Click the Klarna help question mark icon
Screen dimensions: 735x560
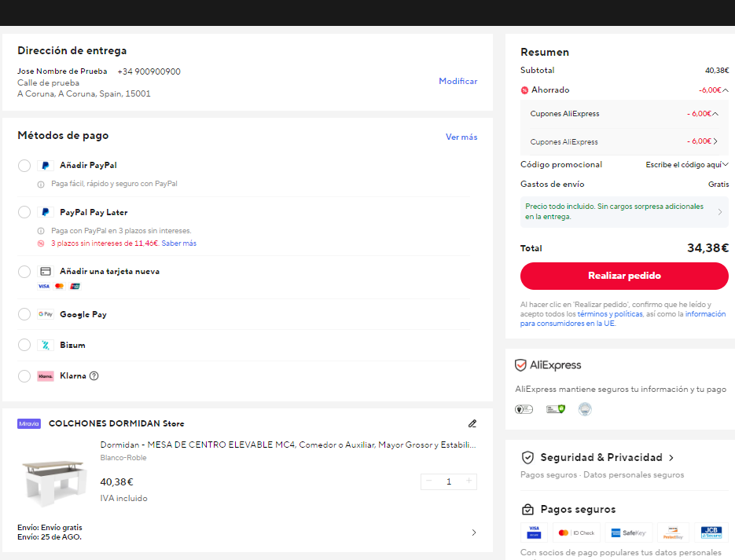(94, 376)
